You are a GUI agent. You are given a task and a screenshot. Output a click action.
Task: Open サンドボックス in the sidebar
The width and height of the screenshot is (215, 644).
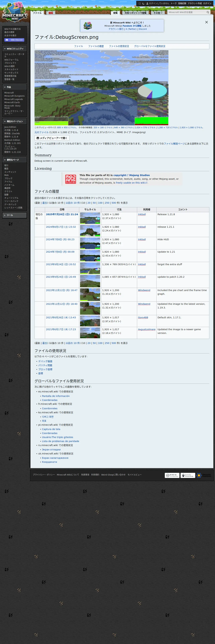(x=11, y=73)
